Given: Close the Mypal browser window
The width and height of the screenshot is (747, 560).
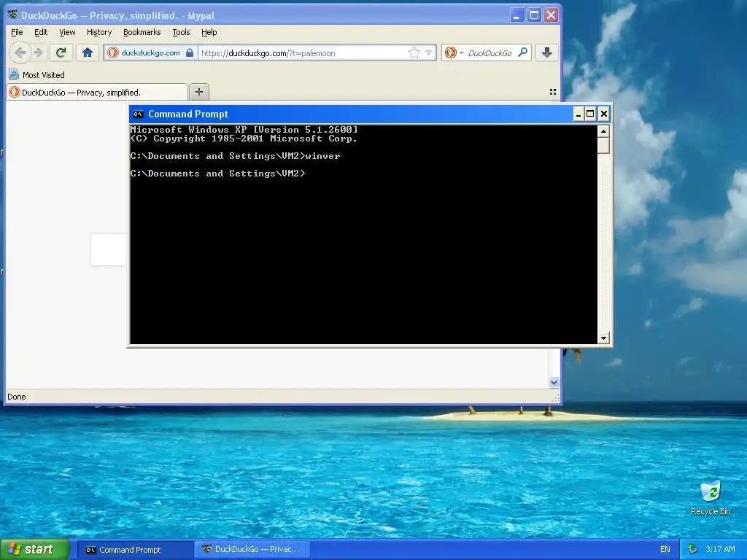Looking at the screenshot, I should tap(551, 15).
